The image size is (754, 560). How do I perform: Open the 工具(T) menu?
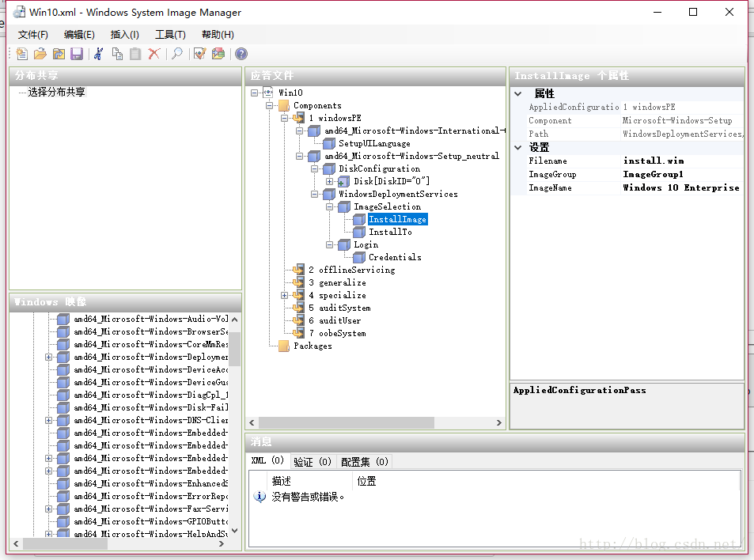[170, 35]
